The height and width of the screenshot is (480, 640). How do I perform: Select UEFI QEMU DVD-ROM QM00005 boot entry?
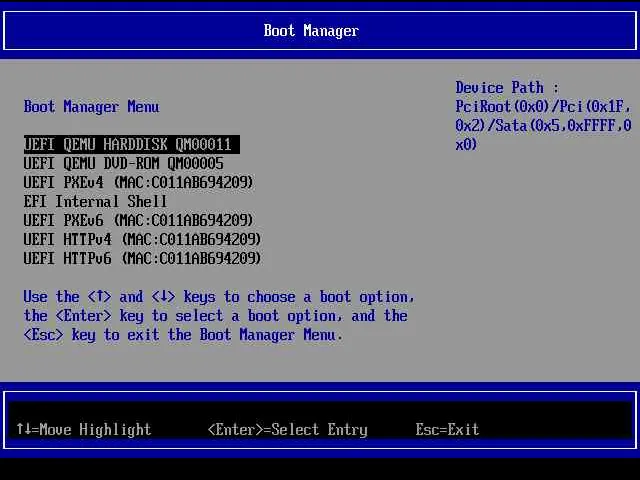tap(124, 164)
